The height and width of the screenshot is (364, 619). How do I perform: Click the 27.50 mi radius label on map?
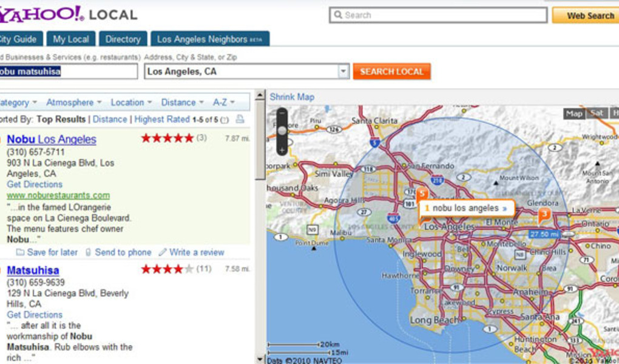click(544, 234)
